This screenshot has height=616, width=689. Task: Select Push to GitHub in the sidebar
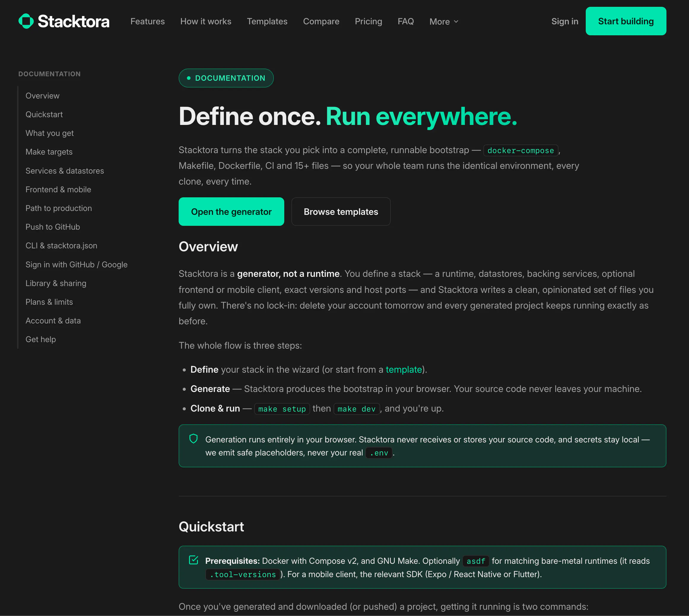coord(53,227)
